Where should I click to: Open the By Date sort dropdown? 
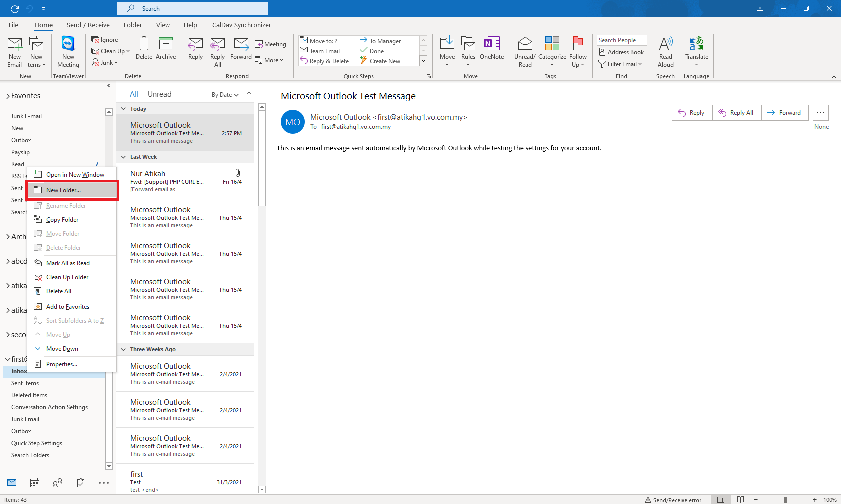point(225,95)
